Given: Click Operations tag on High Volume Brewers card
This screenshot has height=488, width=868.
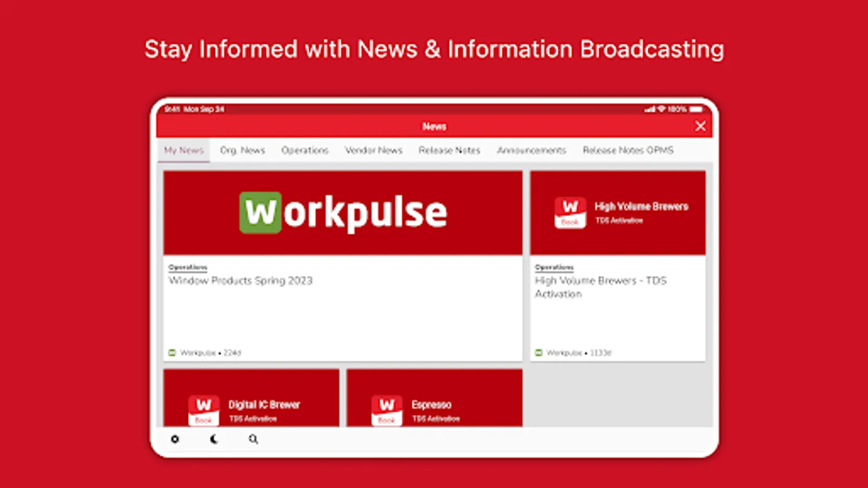Looking at the screenshot, I should pyautogui.click(x=554, y=267).
